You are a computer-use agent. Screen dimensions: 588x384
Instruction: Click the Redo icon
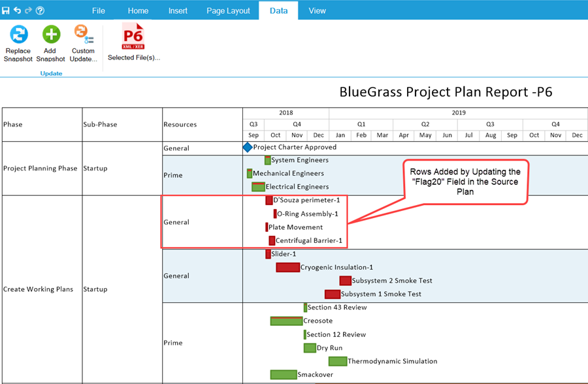(x=27, y=10)
